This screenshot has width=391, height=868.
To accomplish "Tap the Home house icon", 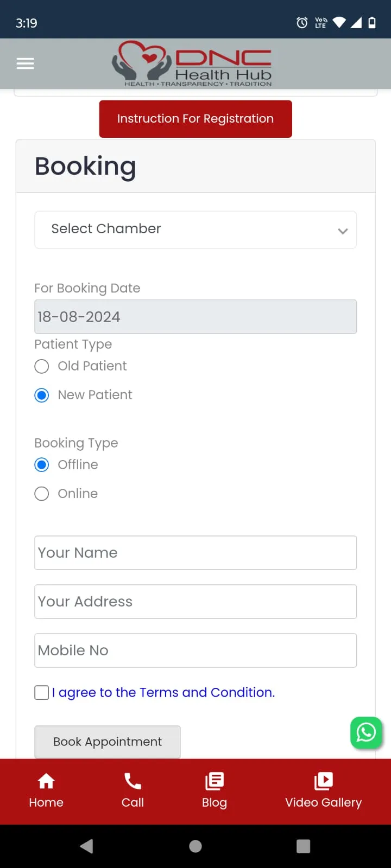I will pos(46,781).
